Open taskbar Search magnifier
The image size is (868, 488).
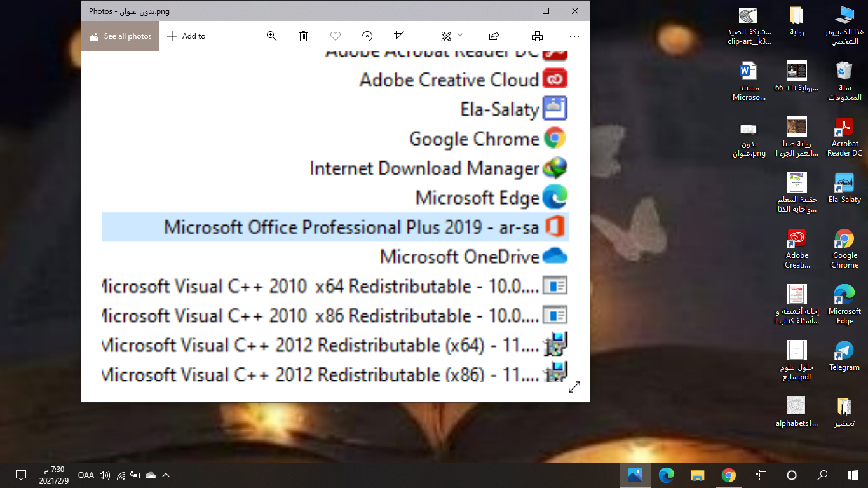click(x=822, y=475)
